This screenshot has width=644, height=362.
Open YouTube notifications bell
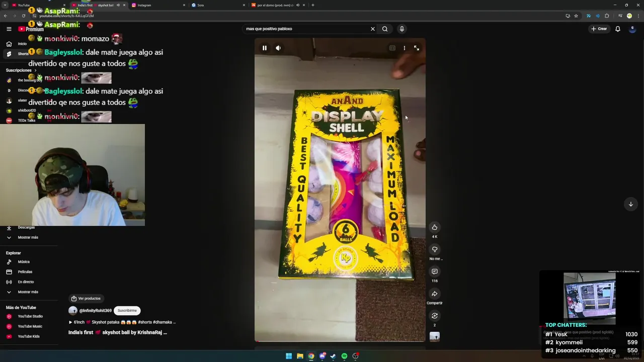tap(618, 29)
